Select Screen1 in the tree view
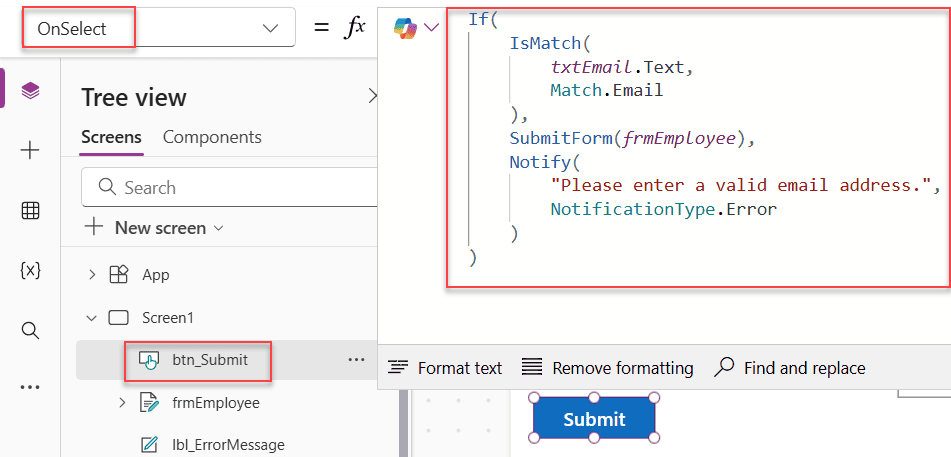 168,317
